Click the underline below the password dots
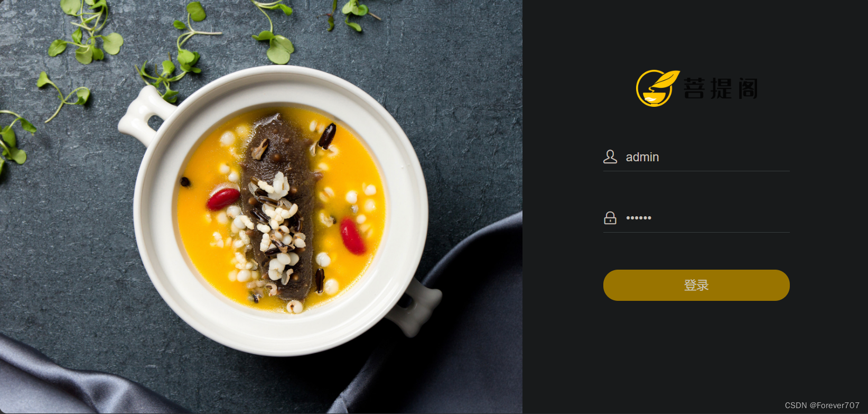 coord(696,232)
